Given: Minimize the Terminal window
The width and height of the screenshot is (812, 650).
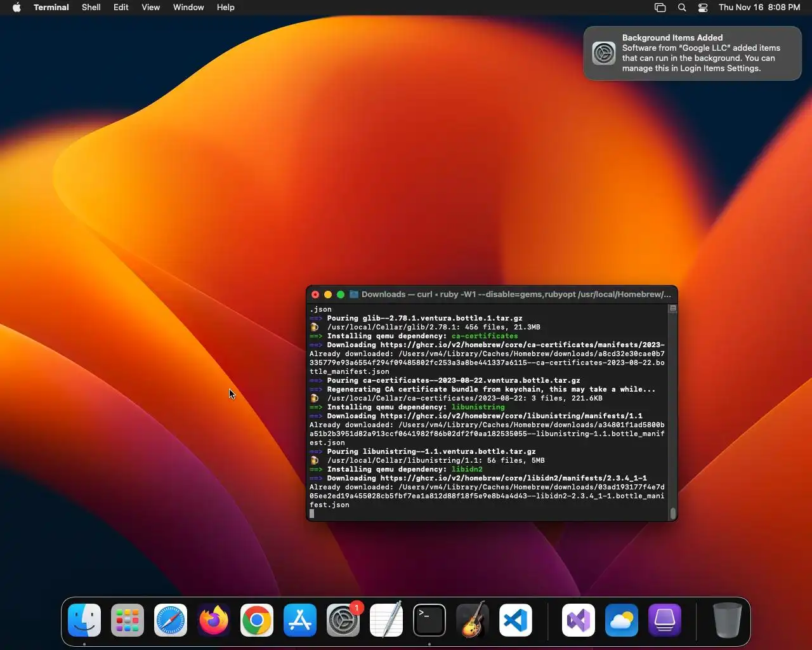Looking at the screenshot, I should pyautogui.click(x=328, y=295).
